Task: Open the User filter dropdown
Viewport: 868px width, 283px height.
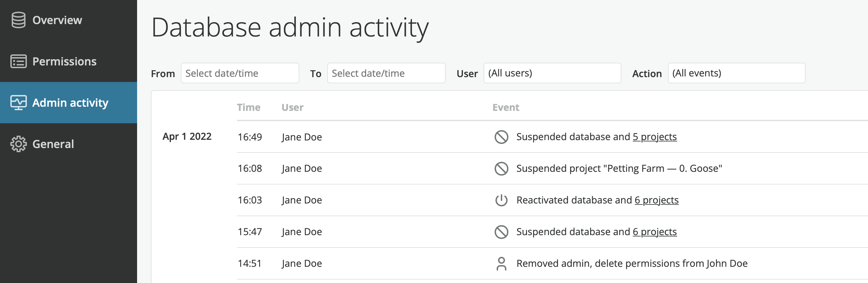Action: (x=552, y=73)
